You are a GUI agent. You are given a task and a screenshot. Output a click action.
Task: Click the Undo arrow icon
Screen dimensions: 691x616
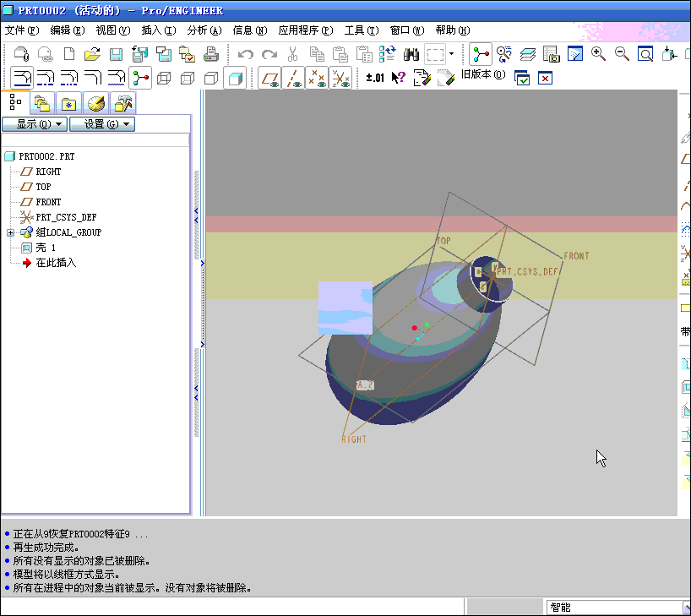coord(245,53)
